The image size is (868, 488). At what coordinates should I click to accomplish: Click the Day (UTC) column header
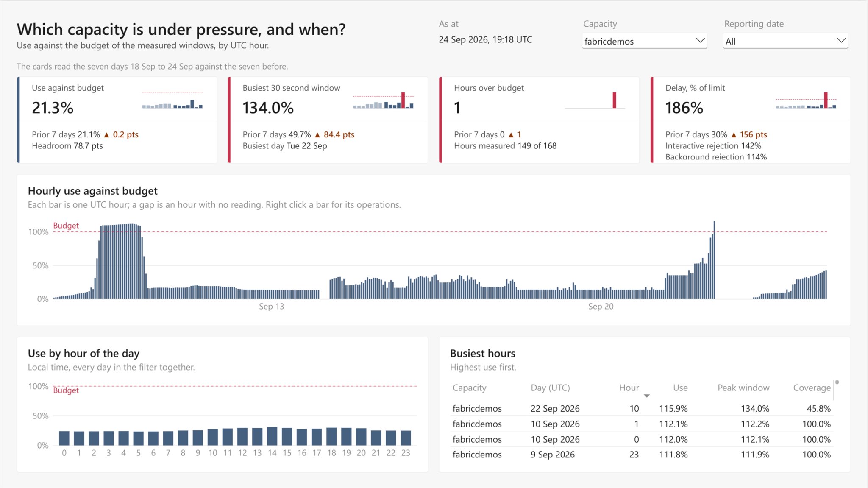click(x=550, y=388)
